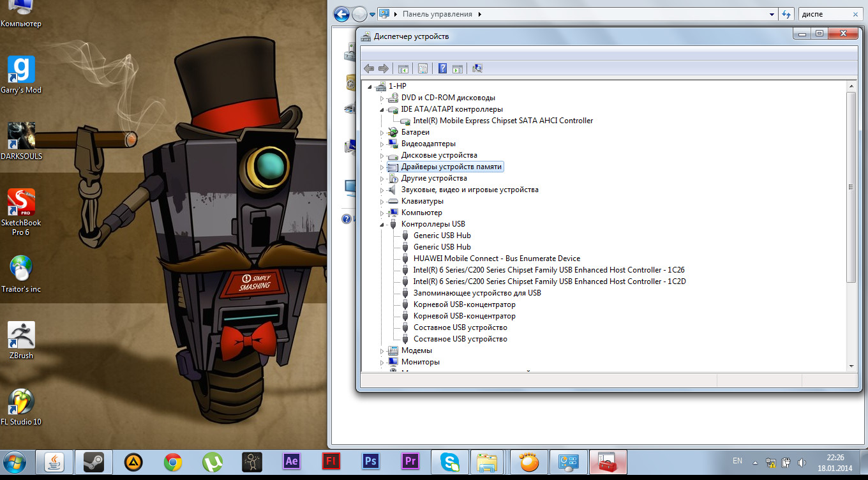The image size is (868, 480).
Task: Expand the Модемы node
Action: click(382, 350)
